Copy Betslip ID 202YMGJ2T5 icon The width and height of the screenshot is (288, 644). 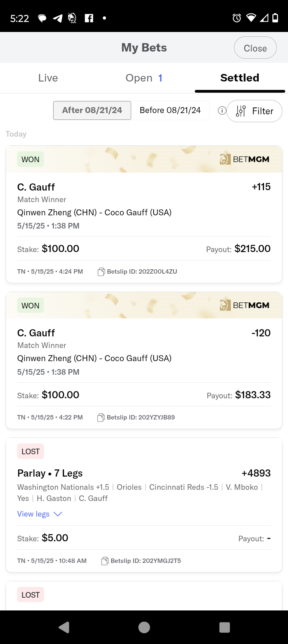coord(105,561)
